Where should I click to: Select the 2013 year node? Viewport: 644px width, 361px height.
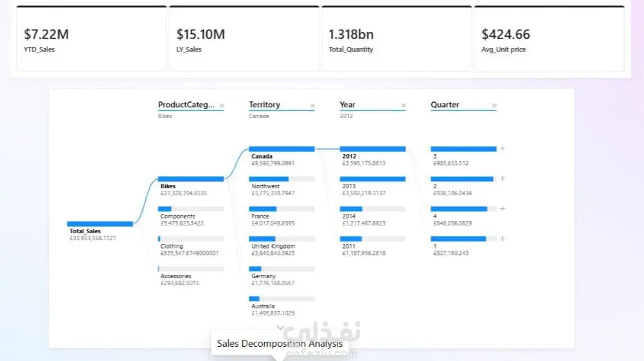click(373, 186)
